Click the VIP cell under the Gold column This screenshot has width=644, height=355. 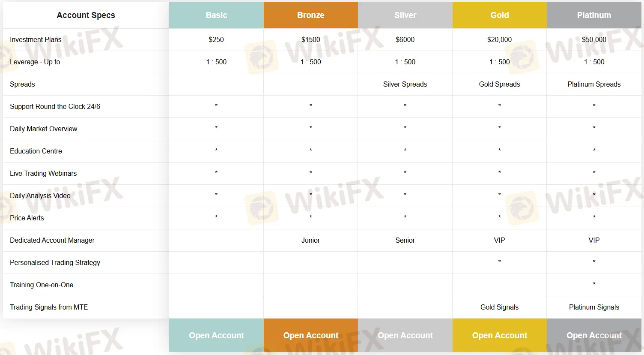(499, 240)
